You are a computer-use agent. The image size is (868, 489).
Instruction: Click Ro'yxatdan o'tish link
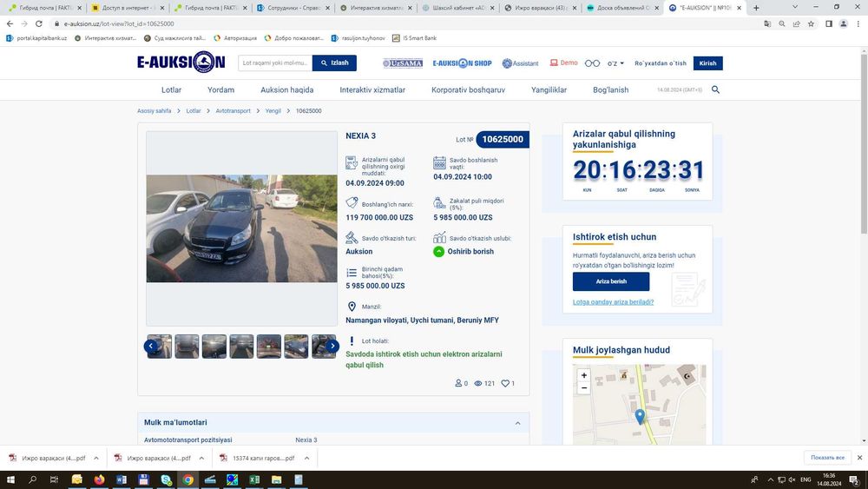click(x=661, y=63)
